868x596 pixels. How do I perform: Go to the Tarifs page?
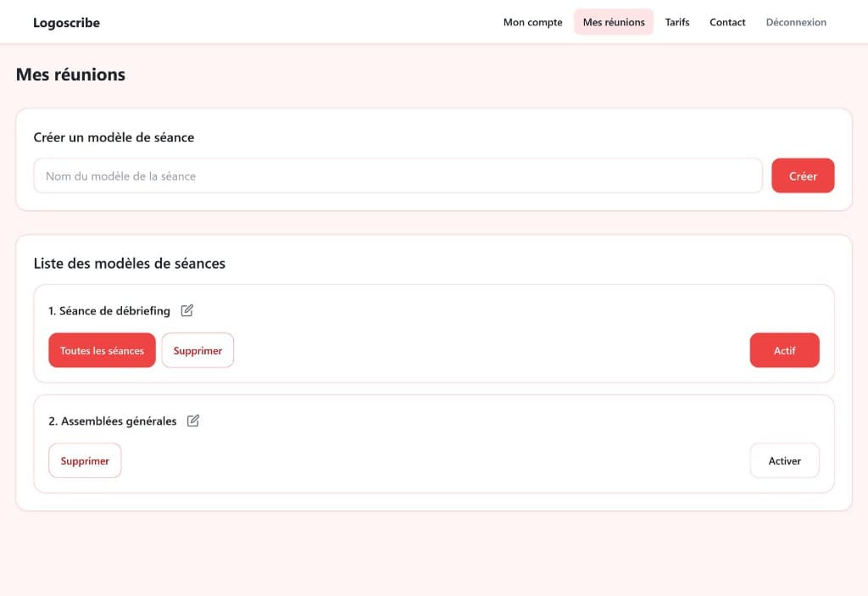tap(677, 22)
